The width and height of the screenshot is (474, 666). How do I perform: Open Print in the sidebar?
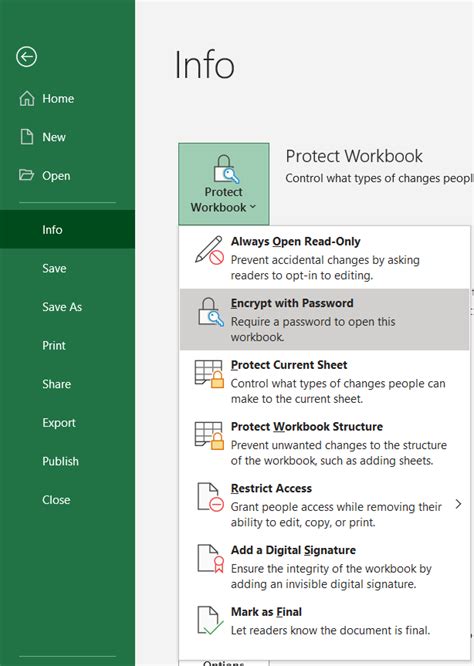click(67, 345)
